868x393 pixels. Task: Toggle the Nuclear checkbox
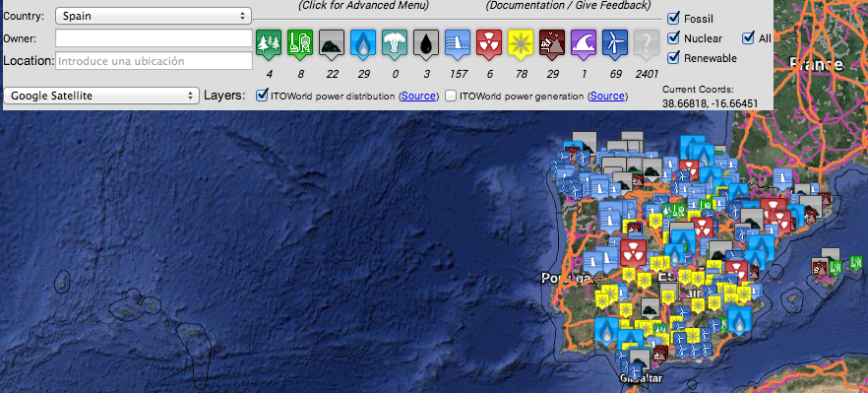pyautogui.click(x=674, y=37)
